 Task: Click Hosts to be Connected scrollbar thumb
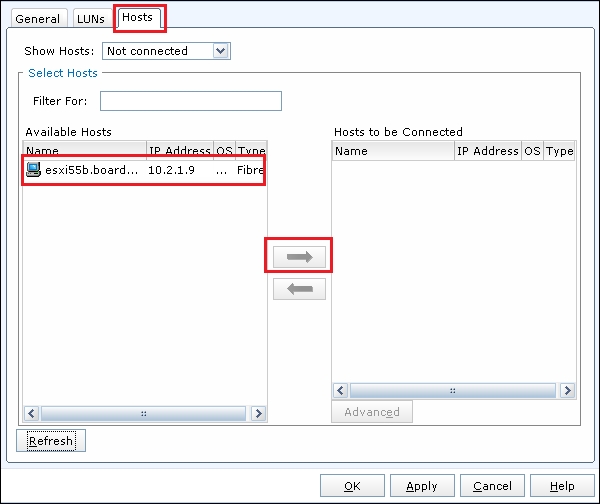[453, 390]
